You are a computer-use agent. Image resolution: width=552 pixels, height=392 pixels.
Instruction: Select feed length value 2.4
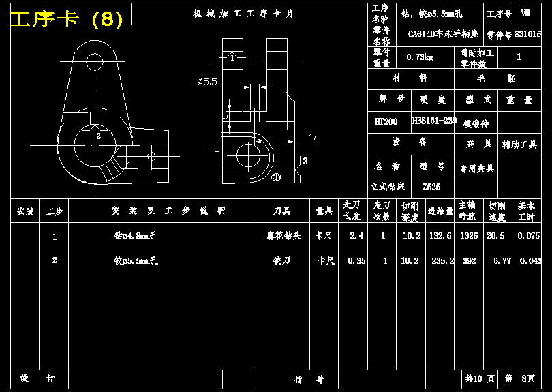point(356,236)
